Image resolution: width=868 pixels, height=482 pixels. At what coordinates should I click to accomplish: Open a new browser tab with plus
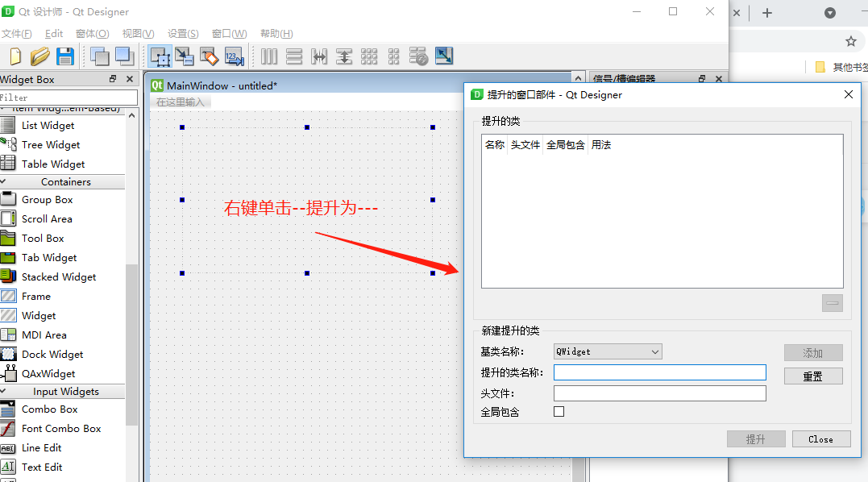(767, 13)
